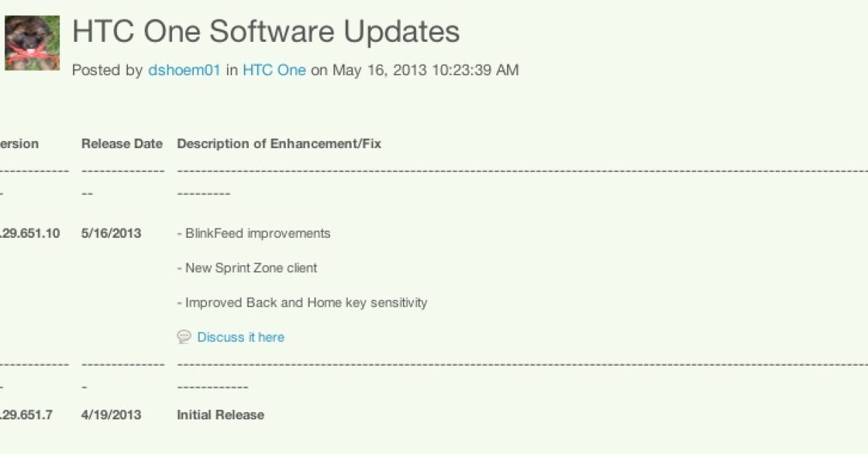Click the HTC One Software Updates title
The width and height of the screenshot is (868, 454).
point(265,31)
